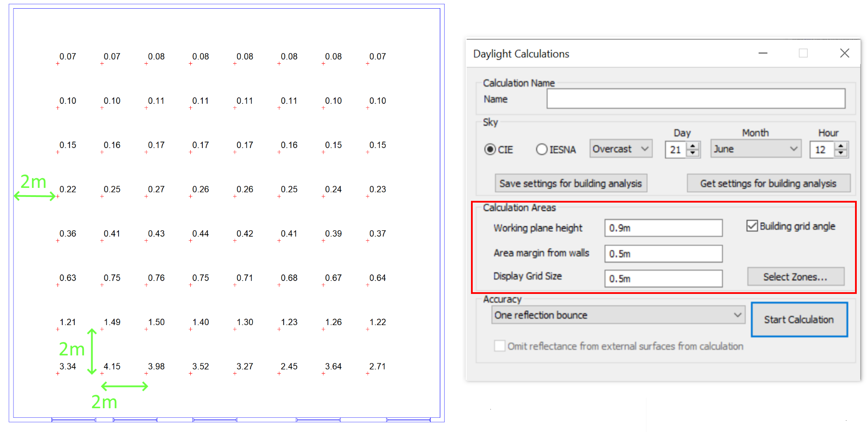Viewport: 868px width, 432px height.
Task: Toggle the Building grid angle checkbox
Action: 752,226
